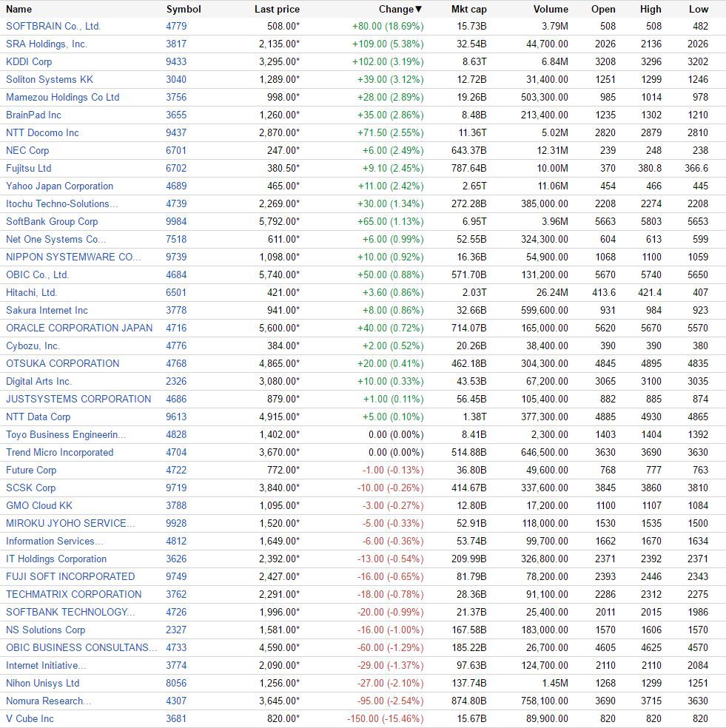
Task: Click symbol 3681 for V Cube
Action: (x=176, y=718)
